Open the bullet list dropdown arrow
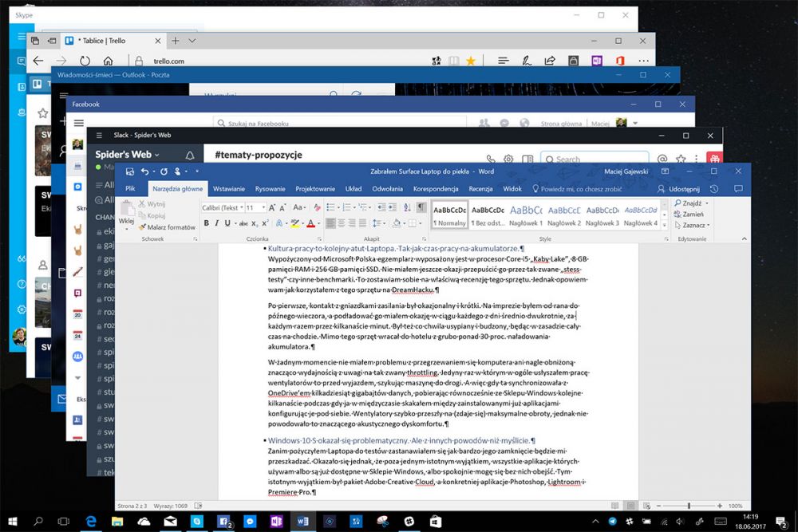Screen dimensions: 798x532 [338, 207]
